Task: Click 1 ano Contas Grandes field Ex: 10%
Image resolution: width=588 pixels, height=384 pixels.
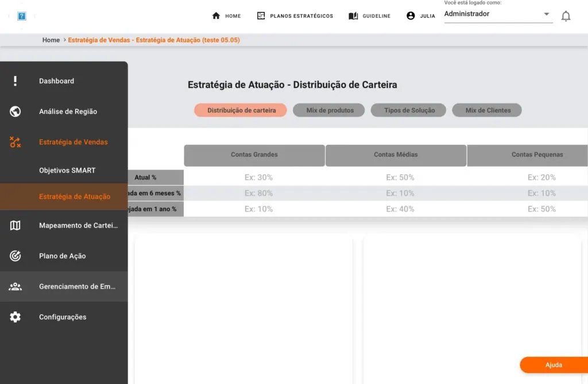Action: click(254, 209)
